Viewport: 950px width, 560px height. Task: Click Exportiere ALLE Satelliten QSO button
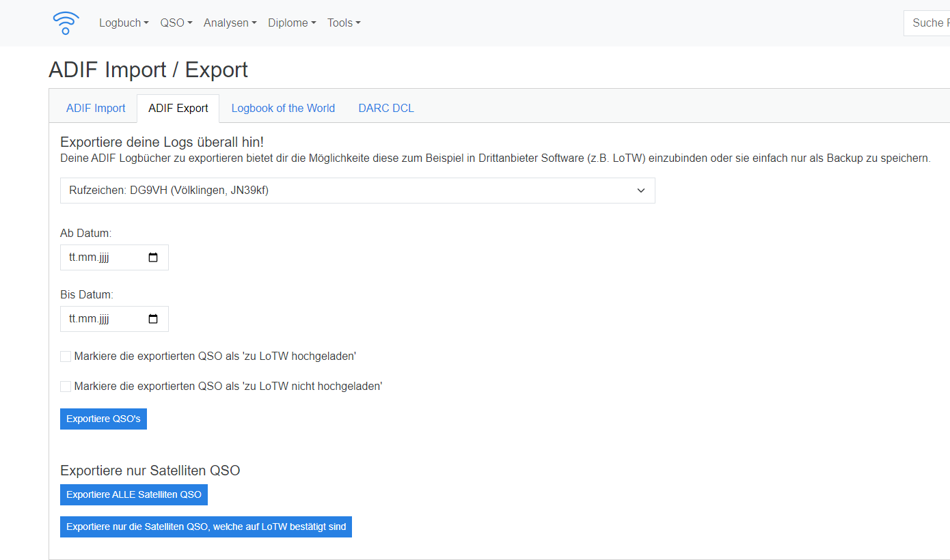tap(134, 495)
